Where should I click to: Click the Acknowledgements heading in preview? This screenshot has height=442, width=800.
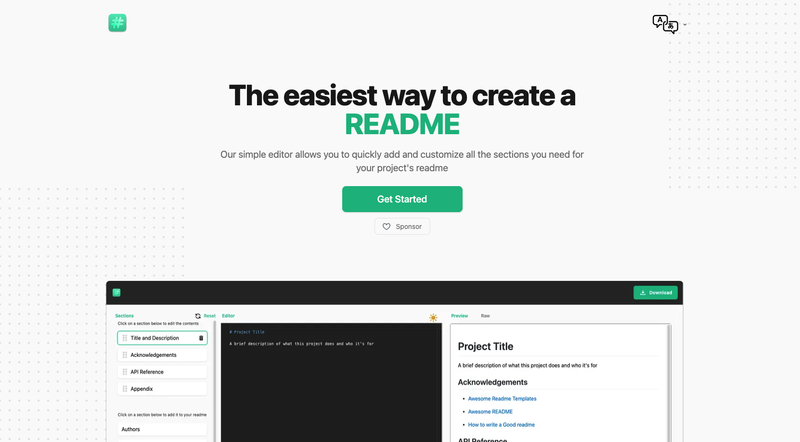pyautogui.click(x=492, y=382)
